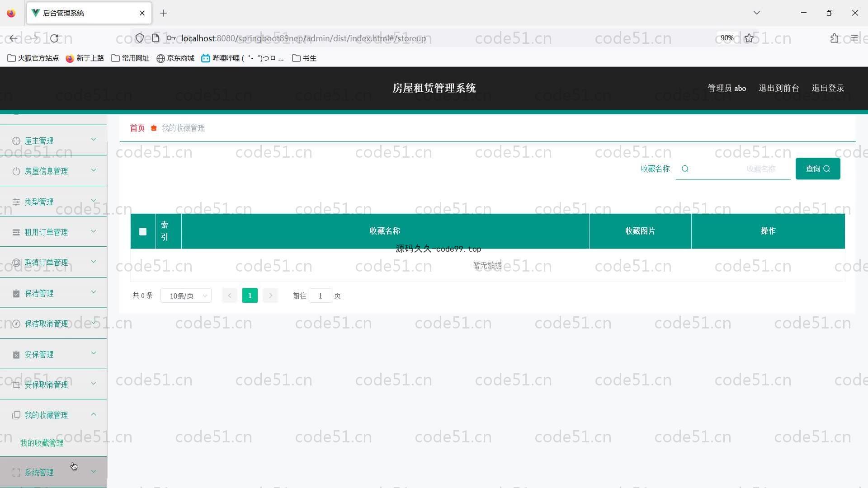Expand the 取消订单管理 menu chevron

click(94, 262)
